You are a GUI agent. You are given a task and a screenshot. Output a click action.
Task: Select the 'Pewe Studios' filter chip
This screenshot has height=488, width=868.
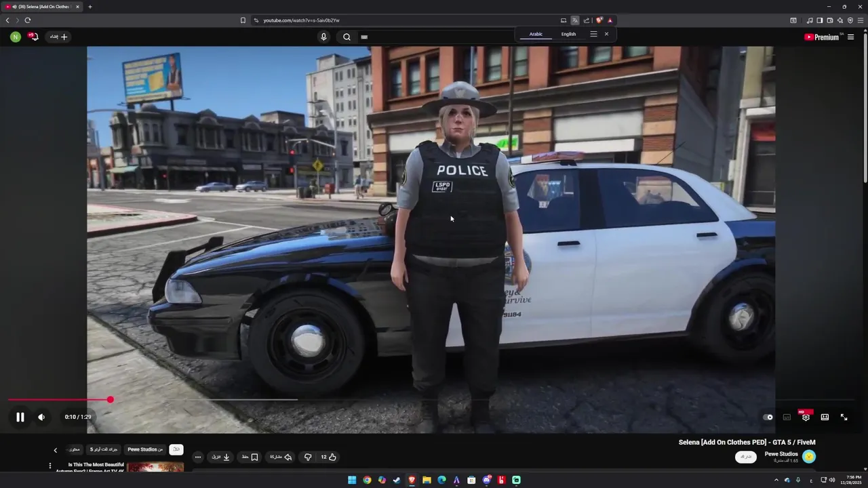tap(145, 449)
